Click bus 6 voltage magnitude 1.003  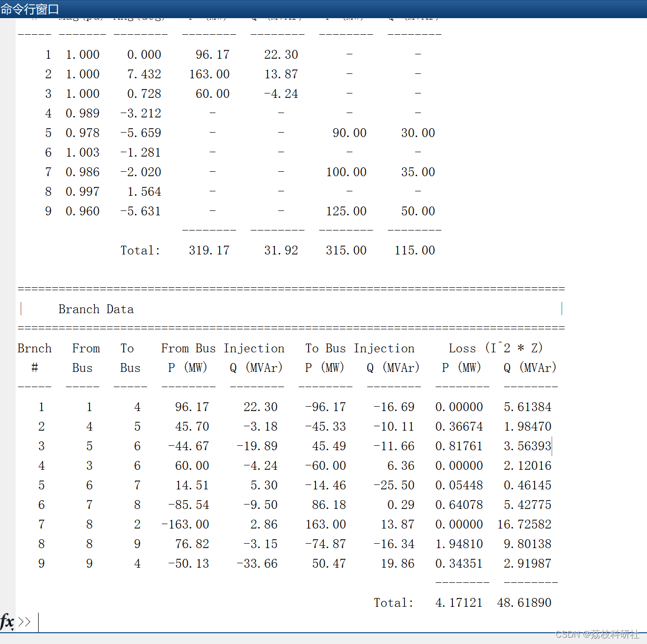[83, 153]
